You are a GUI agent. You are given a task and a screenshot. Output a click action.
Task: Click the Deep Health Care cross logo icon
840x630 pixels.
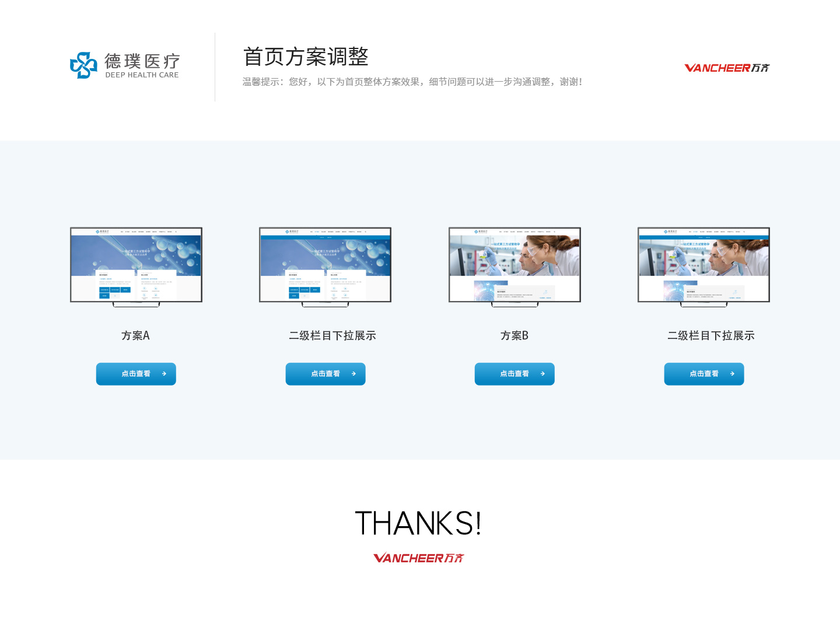83,65
